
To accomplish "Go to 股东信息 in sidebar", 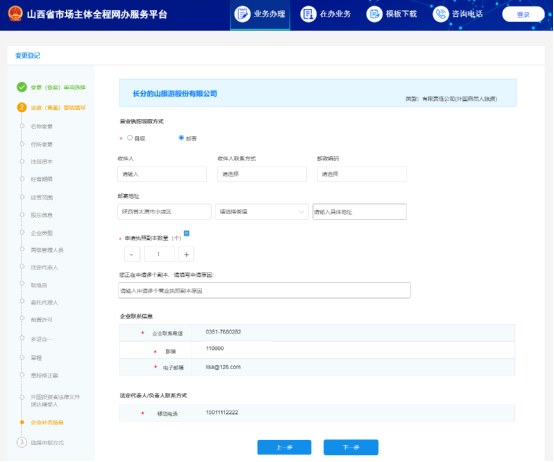I will tap(42, 215).
